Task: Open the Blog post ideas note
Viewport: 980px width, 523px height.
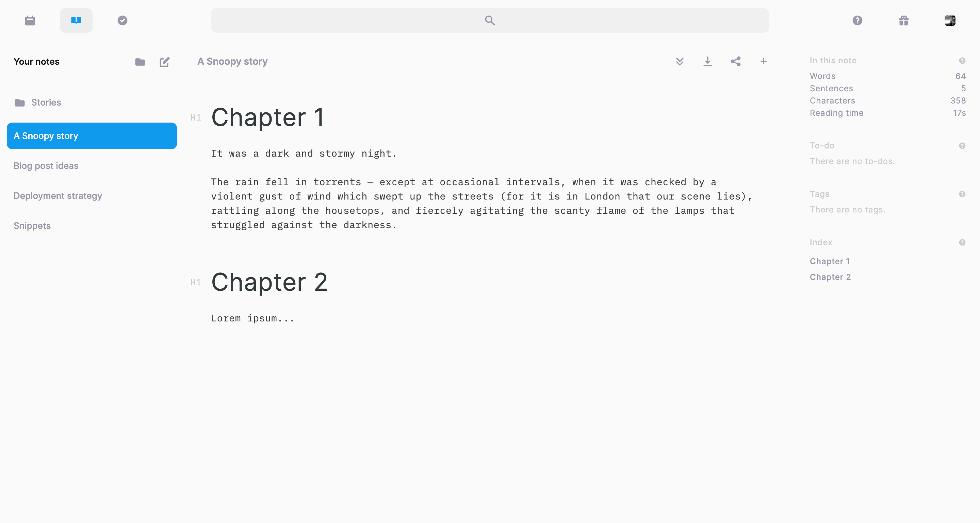Action: click(x=46, y=165)
